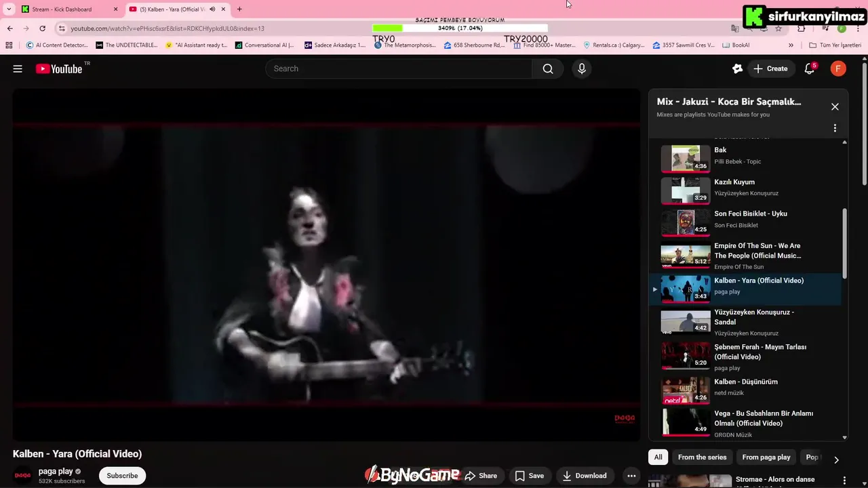868x488 pixels.
Task: Open the BookAI bookmark
Action: [x=736, y=45]
